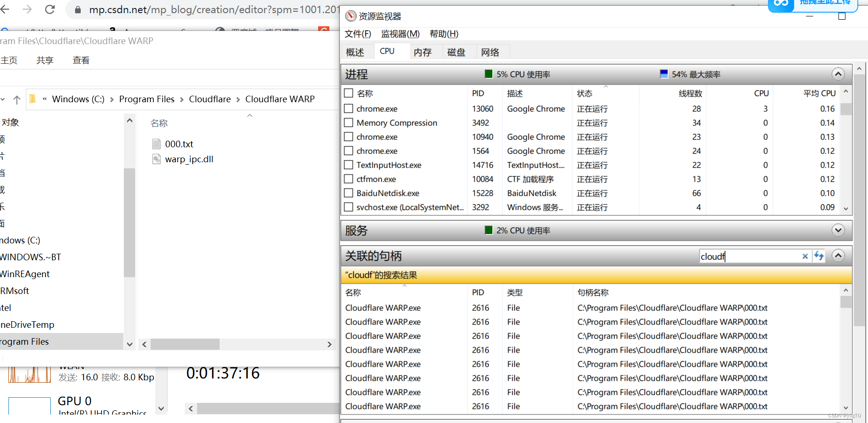Select the warp_ipc.dll file name
The width and height of the screenshot is (868, 423).
[x=189, y=159]
